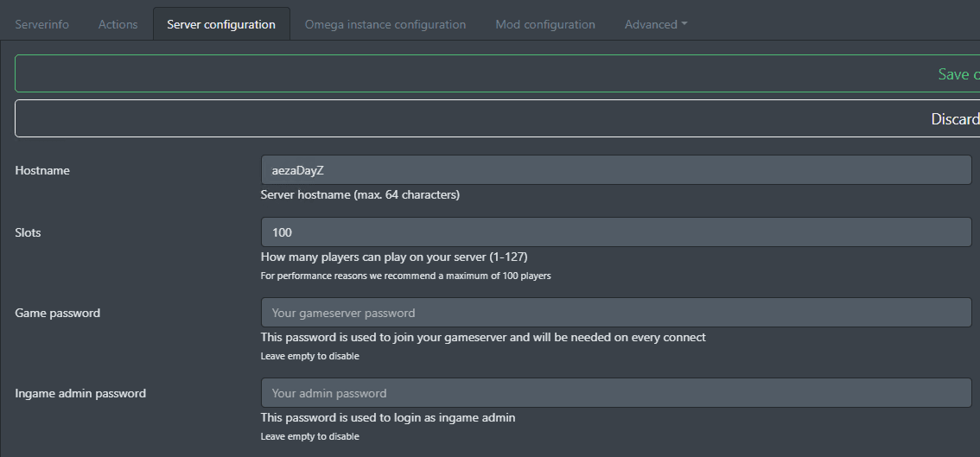Expand the Advanced dropdown menu
The image size is (980, 457).
[x=656, y=24]
